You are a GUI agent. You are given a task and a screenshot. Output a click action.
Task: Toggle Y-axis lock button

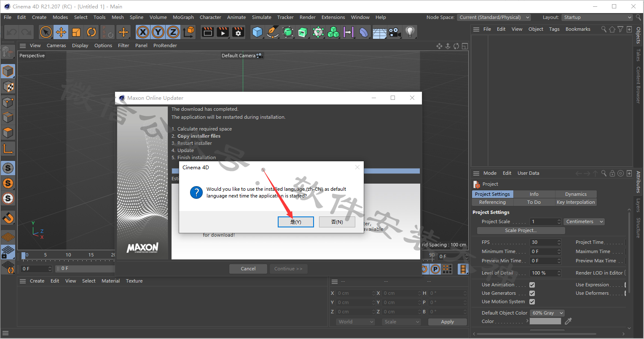pos(158,32)
